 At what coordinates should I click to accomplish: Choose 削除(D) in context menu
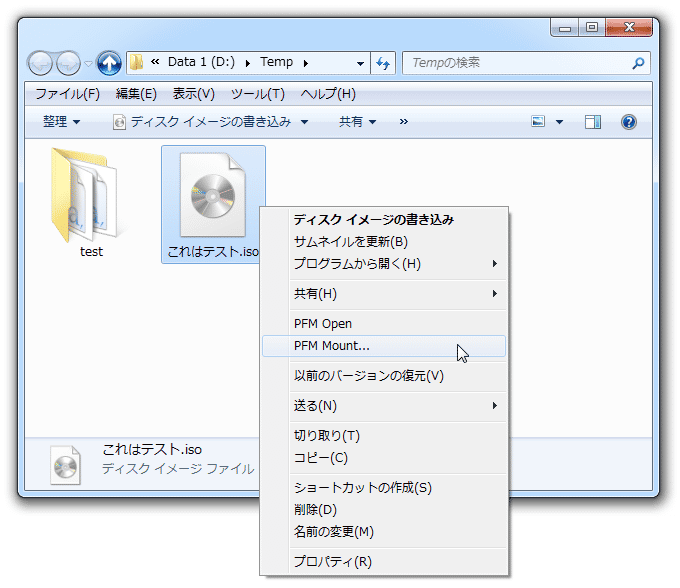pyautogui.click(x=384, y=510)
